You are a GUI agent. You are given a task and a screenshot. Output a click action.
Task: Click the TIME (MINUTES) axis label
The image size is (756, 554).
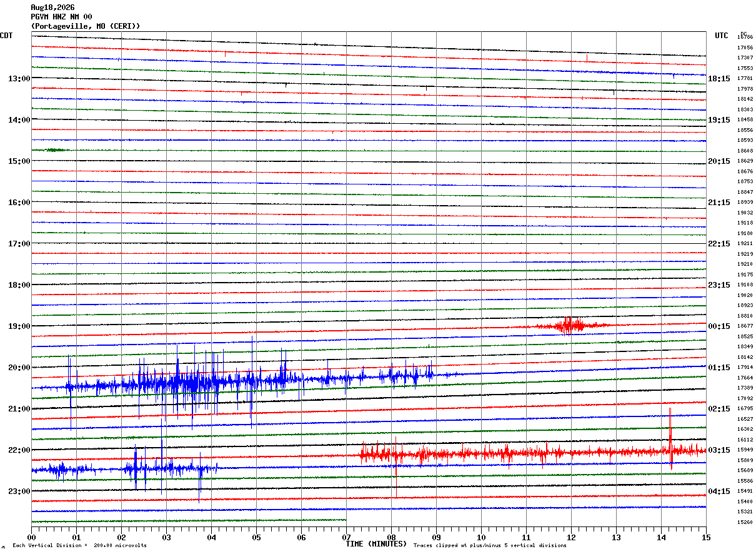[376, 544]
